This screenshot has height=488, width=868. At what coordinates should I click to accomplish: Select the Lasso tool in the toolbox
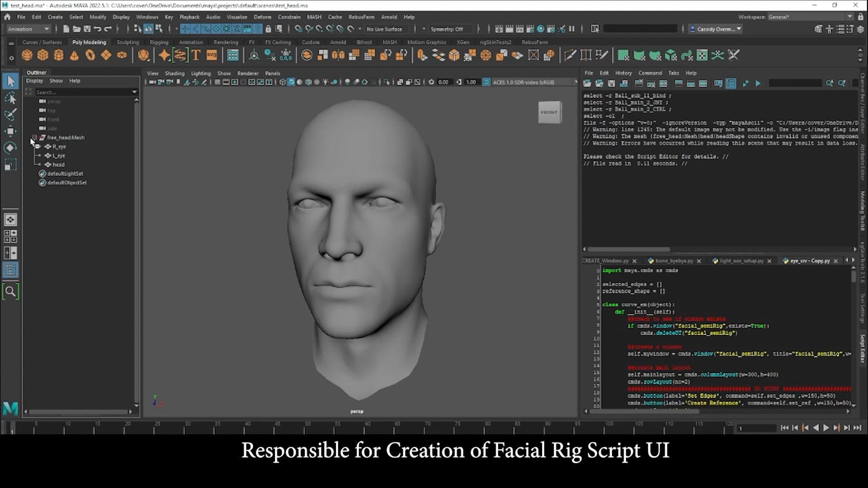(x=11, y=98)
